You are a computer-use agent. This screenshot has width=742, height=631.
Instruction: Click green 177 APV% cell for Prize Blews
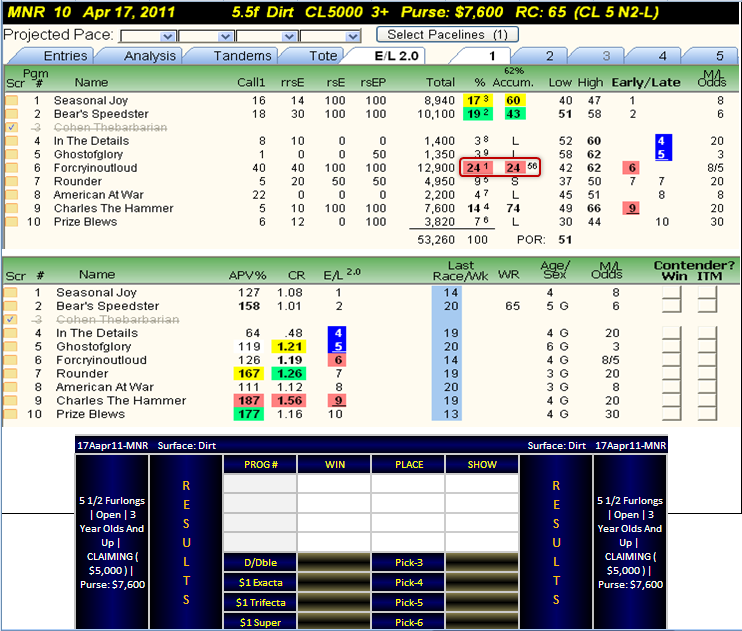pos(248,414)
